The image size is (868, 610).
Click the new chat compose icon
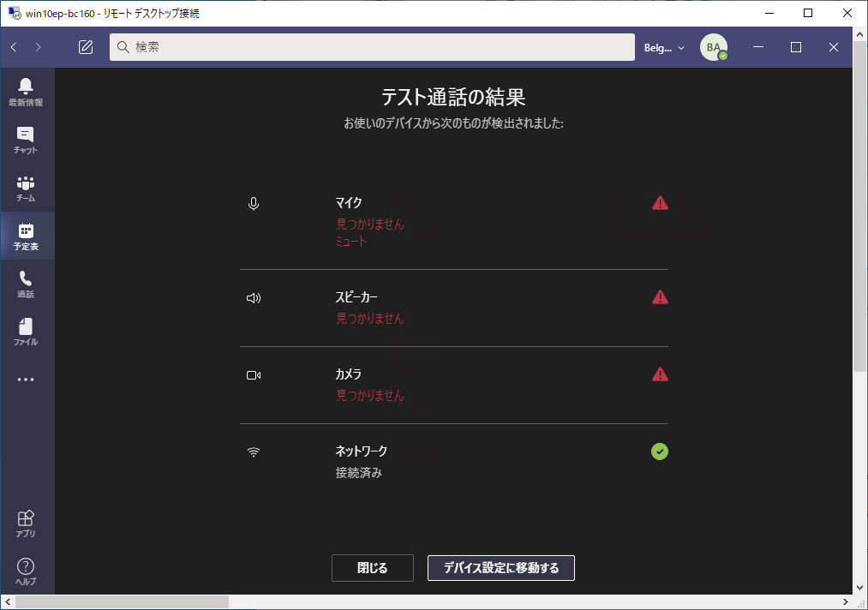(86, 47)
